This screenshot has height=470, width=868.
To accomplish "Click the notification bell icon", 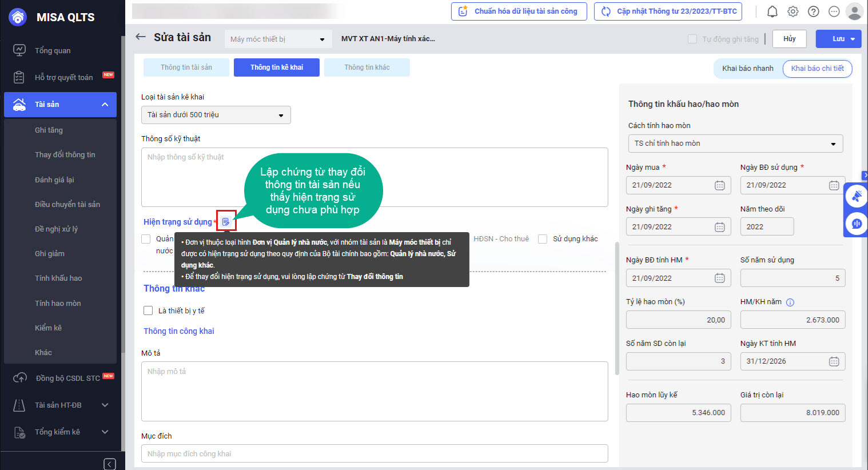I will (x=772, y=11).
